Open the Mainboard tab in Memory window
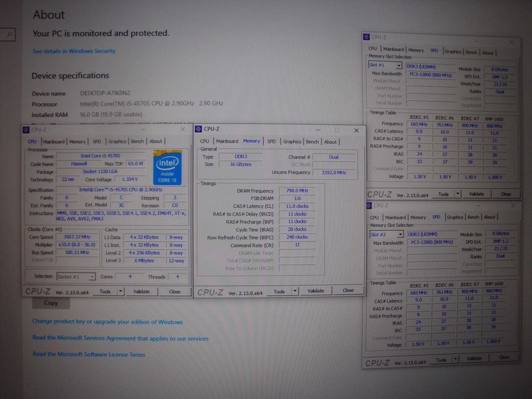 click(x=227, y=141)
